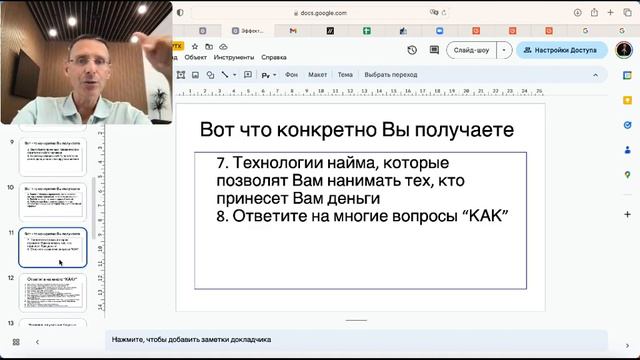Image resolution: width=640 pixels, height=360 pixels.
Task: Open the Справка menu
Action: [274, 57]
